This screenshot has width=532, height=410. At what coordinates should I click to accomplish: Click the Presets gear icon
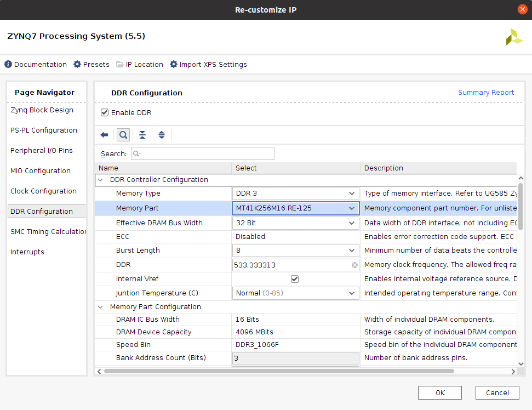pos(77,64)
